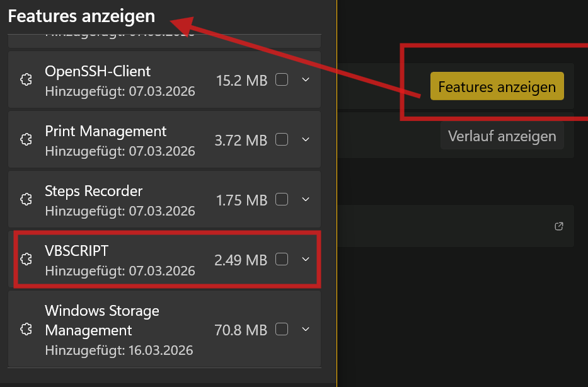The image size is (588, 387).
Task: Check the OpenSSH-Client checkbox
Action: pyautogui.click(x=282, y=80)
